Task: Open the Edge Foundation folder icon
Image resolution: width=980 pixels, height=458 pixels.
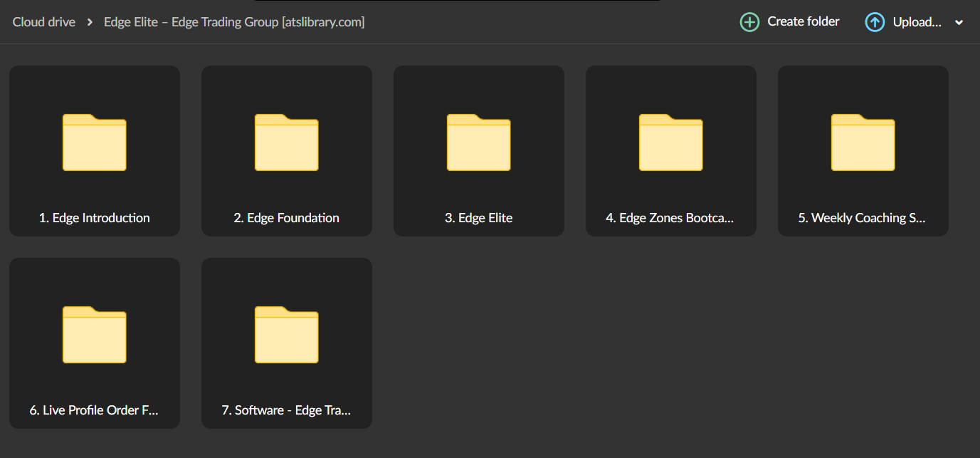Action: tap(287, 142)
